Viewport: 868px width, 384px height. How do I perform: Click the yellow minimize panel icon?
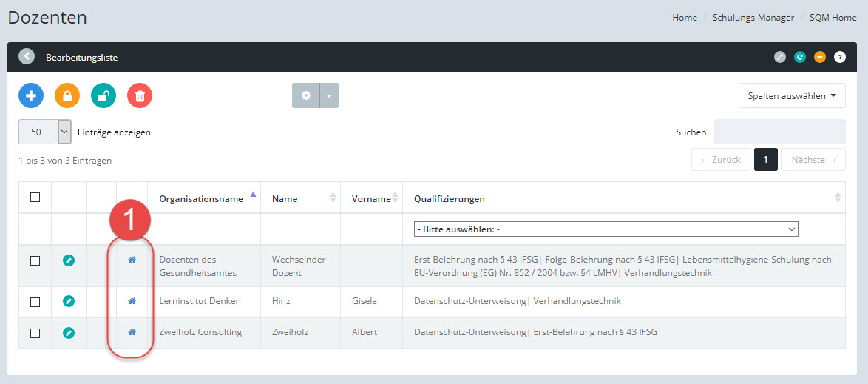[820, 57]
